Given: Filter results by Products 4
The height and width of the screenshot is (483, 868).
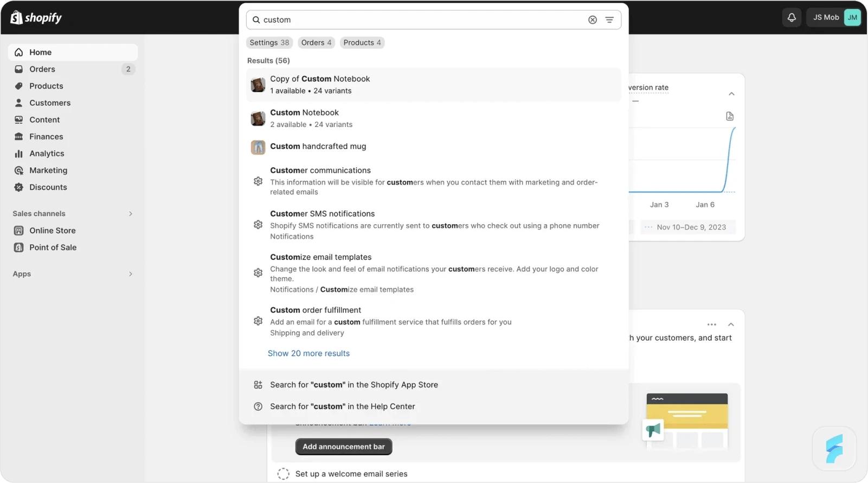Looking at the screenshot, I should pyautogui.click(x=362, y=42).
